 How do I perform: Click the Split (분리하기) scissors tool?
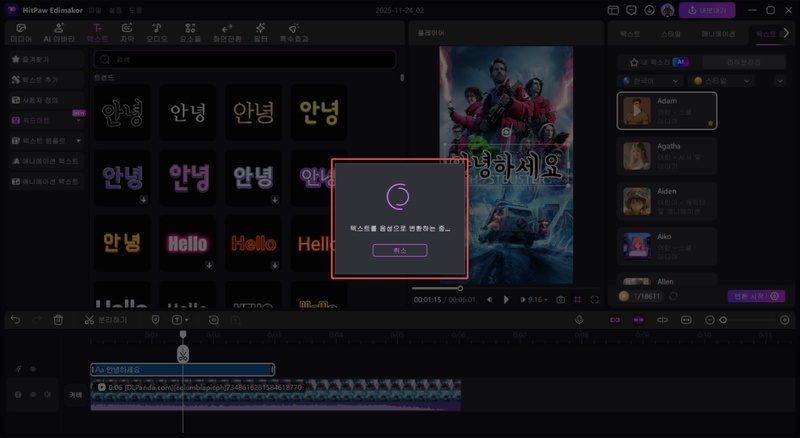(x=106, y=320)
